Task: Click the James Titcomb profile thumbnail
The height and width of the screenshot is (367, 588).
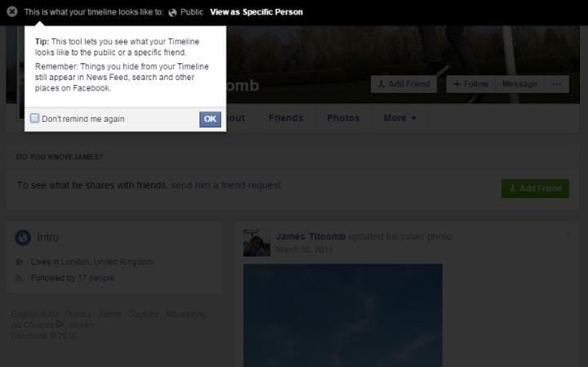Action: click(256, 243)
